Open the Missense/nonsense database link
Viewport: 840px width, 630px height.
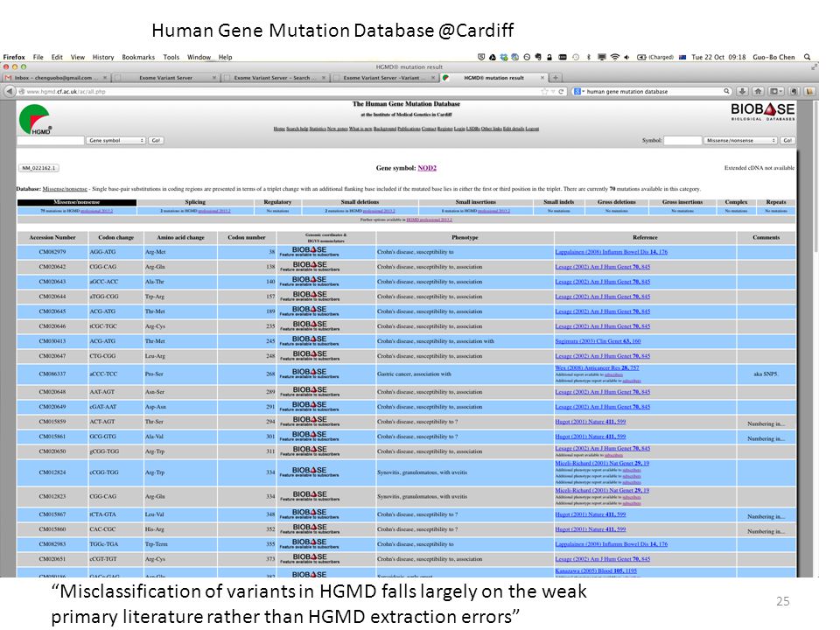pos(64,189)
